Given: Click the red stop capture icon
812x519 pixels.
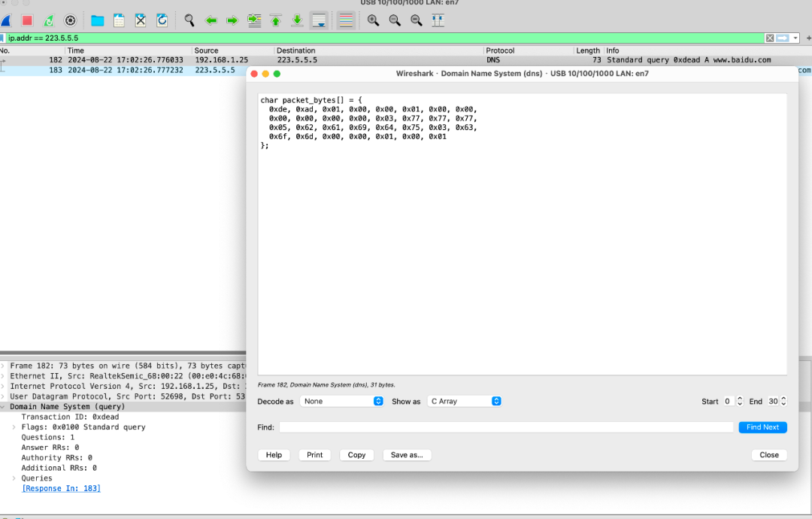Looking at the screenshot, I should tap(27, 20).
